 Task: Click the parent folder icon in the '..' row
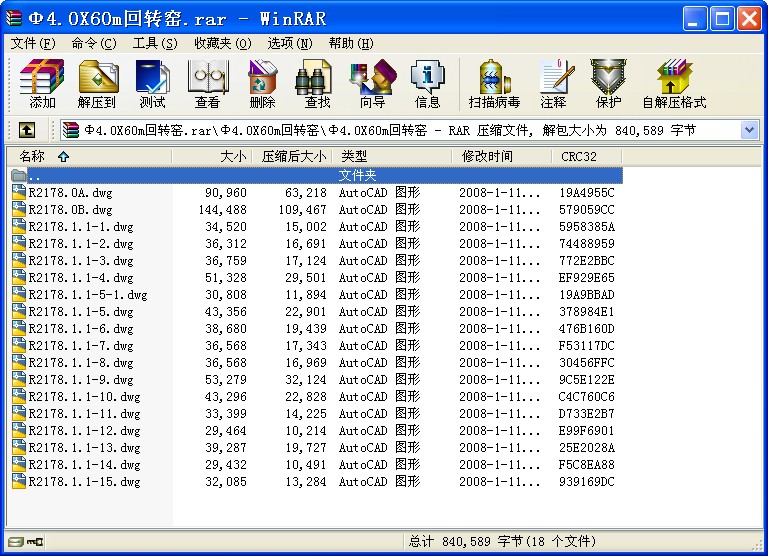(19, 175)
